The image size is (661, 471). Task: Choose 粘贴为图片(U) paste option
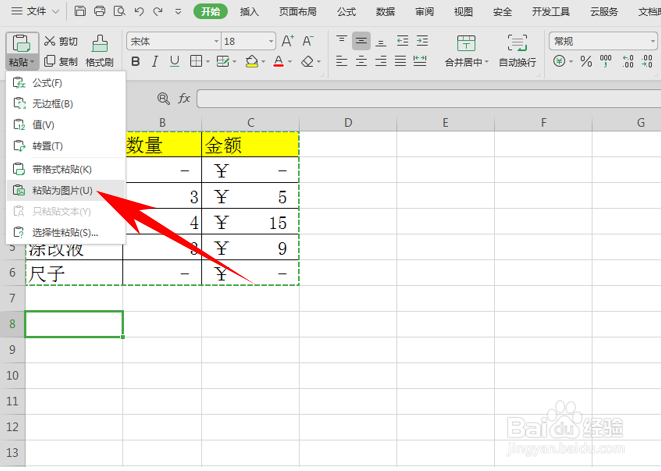66,191
